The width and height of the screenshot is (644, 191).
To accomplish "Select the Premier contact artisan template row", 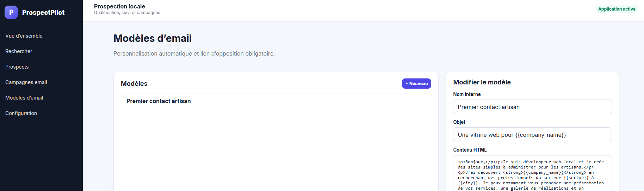I will (x=276, y=101).
